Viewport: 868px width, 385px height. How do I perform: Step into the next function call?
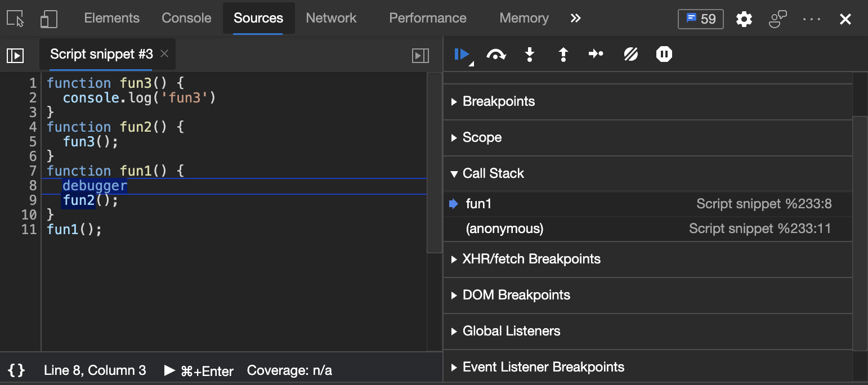[x=529, y=55]
